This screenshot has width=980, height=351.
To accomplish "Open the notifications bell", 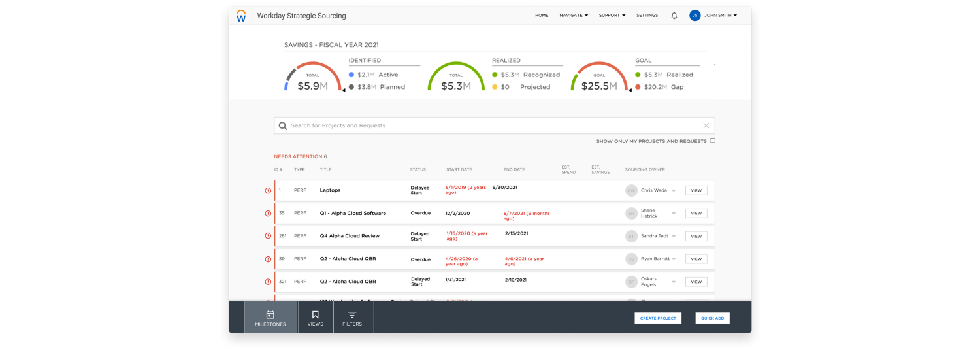I will tap(674, 16).
